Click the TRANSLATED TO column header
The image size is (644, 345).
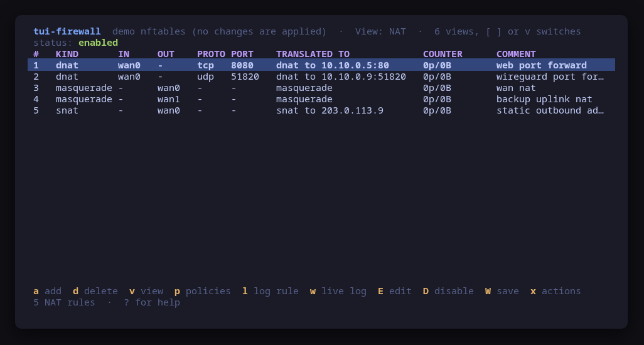313,54
